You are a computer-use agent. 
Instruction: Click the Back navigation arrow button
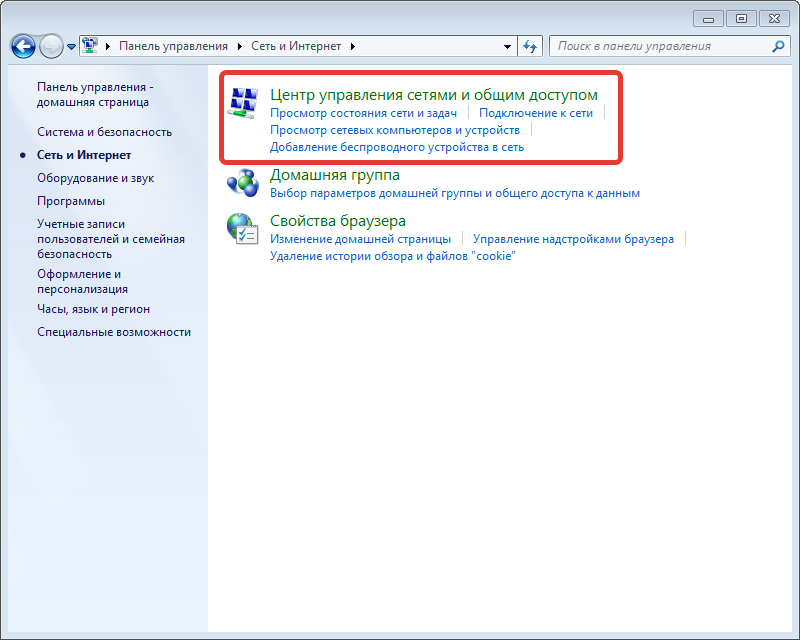tap(23, 46)
